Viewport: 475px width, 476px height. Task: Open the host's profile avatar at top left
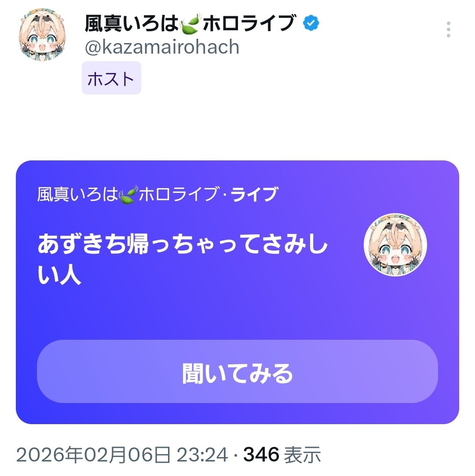42,34
